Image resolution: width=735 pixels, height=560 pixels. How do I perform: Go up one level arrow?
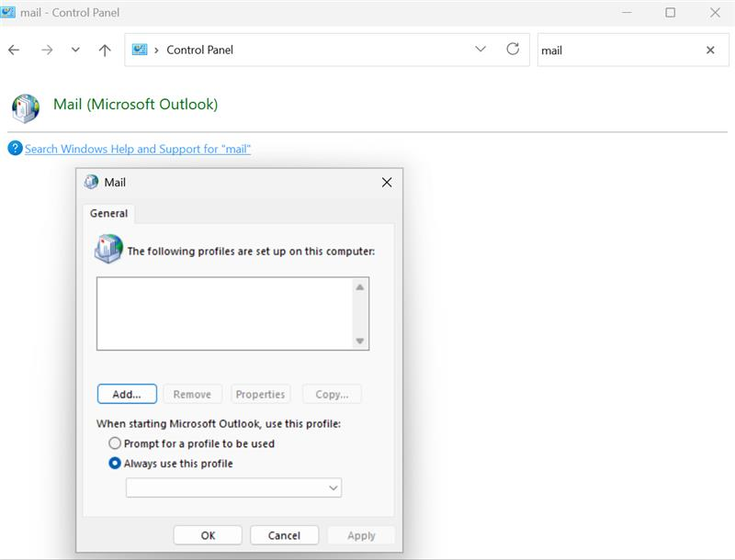105,50
